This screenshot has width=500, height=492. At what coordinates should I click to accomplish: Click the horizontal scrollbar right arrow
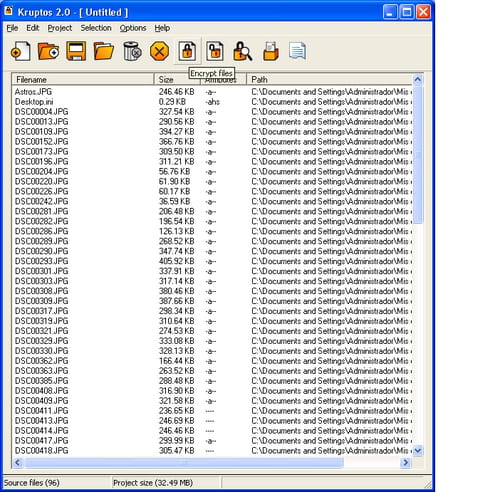[406, 462]
